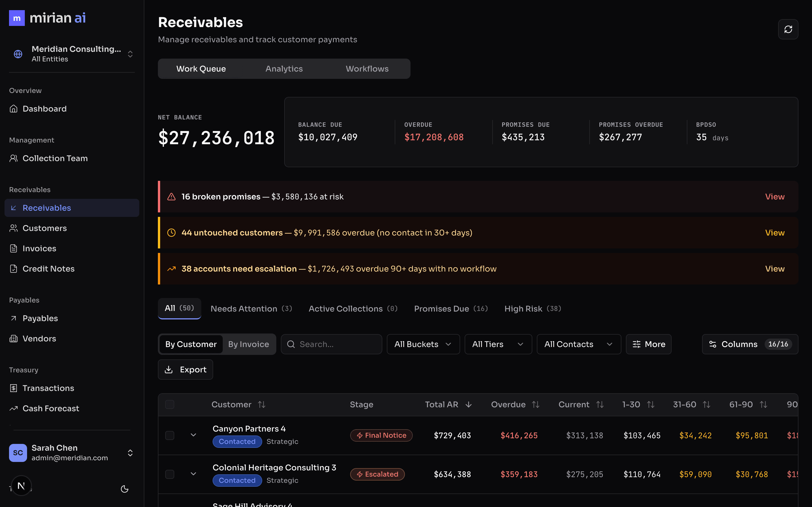Sort the Overdue column
812x507 pixels.
pos(535,405)
